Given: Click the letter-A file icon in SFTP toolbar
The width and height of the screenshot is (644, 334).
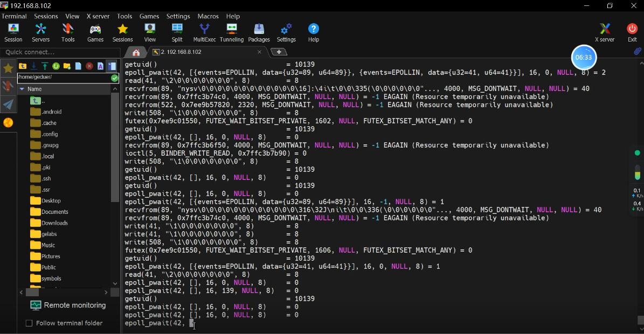Looking at the screenshot, I should [x=100, y=66].
